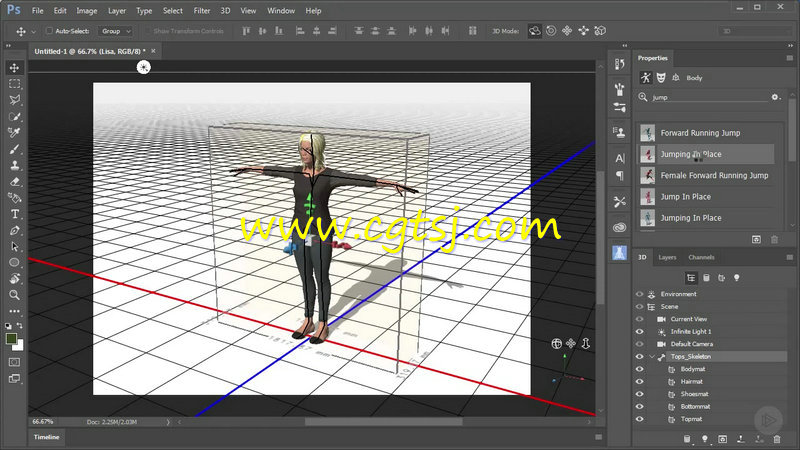Choose the Pan 3D camera mode
The image size is (800, 450).
pyautogui.click(x=567, y=31)
